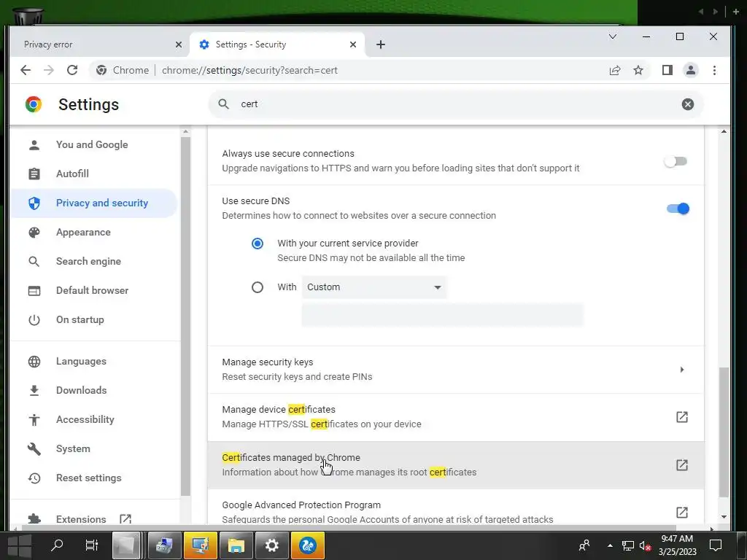Open new tab with plus button
Viewport: 747px width, 560px height.
click(x=381, y=44)
